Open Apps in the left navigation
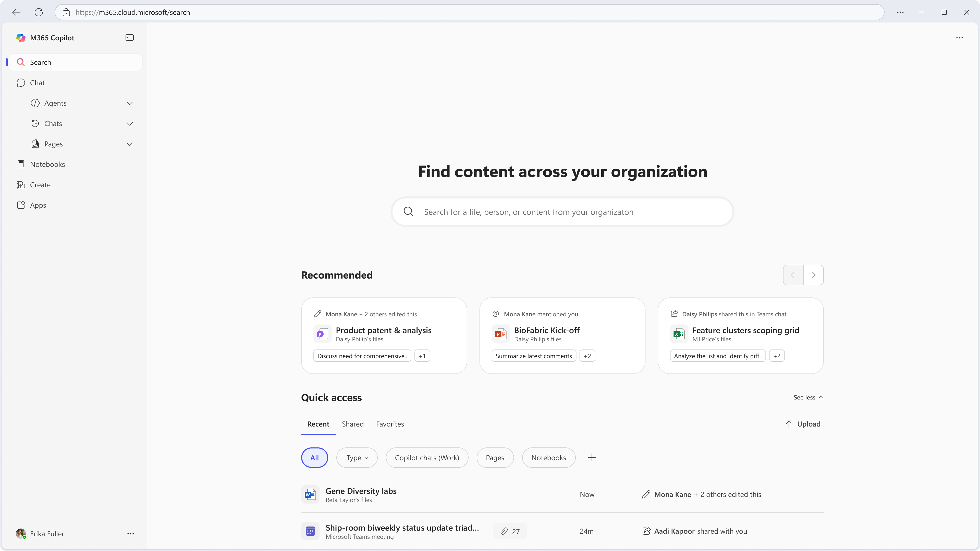Image resolution: width=980 pixels, height=551 pixels. [x=38, y=205]
